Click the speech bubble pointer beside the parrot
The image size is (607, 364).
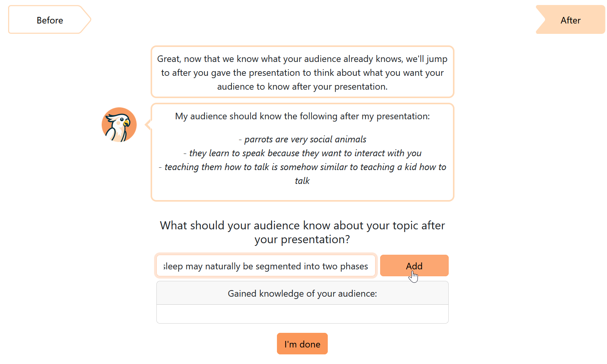148,125
